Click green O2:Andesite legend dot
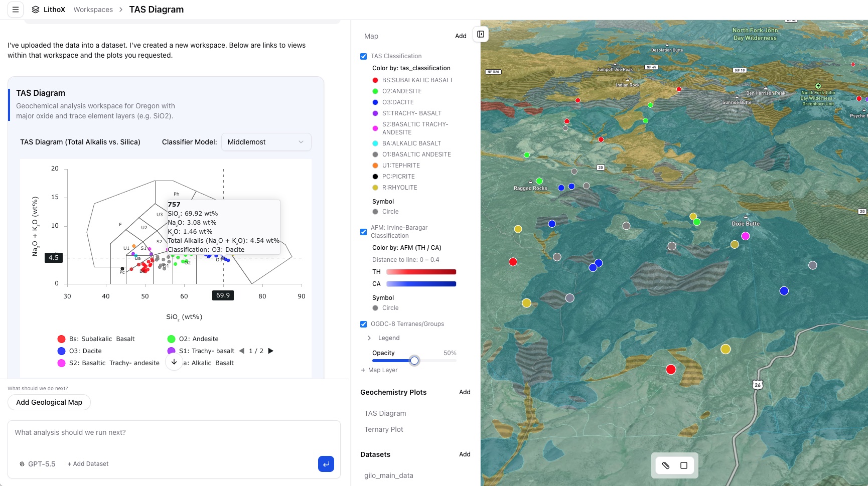This screenshot has height=486, width=868. tap(375, 91)
